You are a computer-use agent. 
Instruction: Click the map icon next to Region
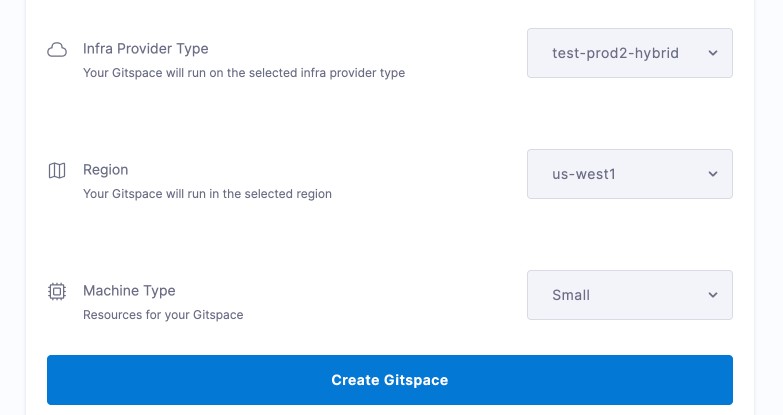pos(57,171)
